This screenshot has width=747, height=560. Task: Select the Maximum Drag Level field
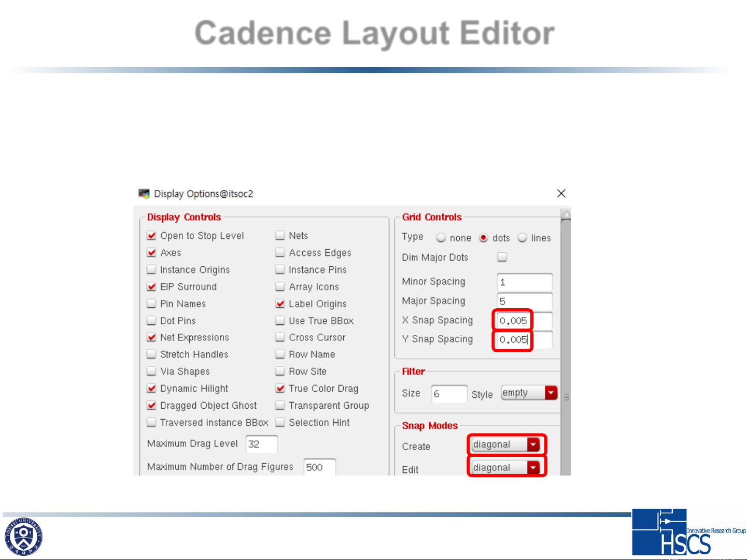click(x=261, y=444)
